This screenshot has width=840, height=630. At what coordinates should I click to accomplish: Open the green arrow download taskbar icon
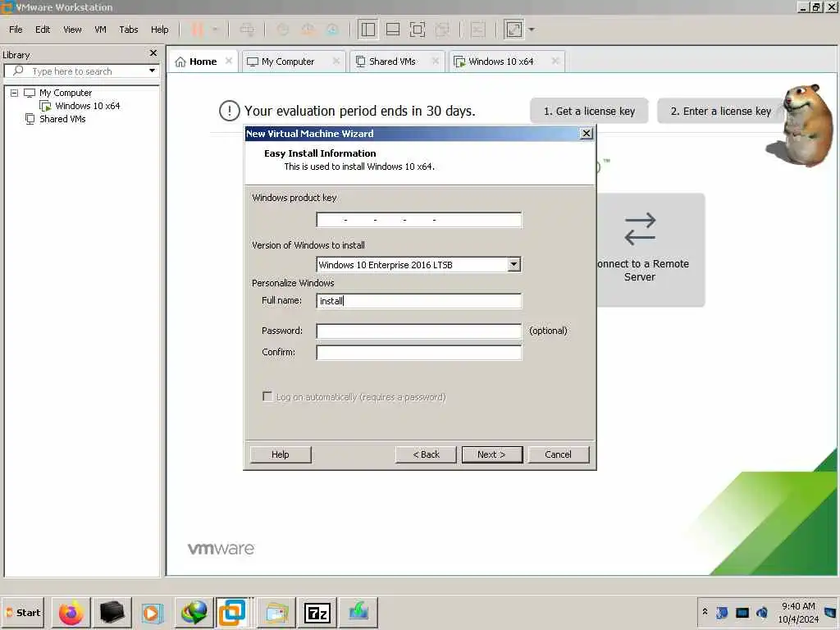click(358, 612)
